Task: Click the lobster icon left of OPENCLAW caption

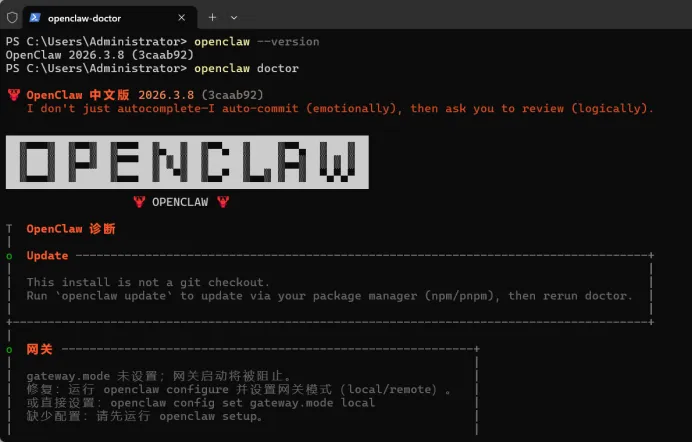Action: click(139, 202)
